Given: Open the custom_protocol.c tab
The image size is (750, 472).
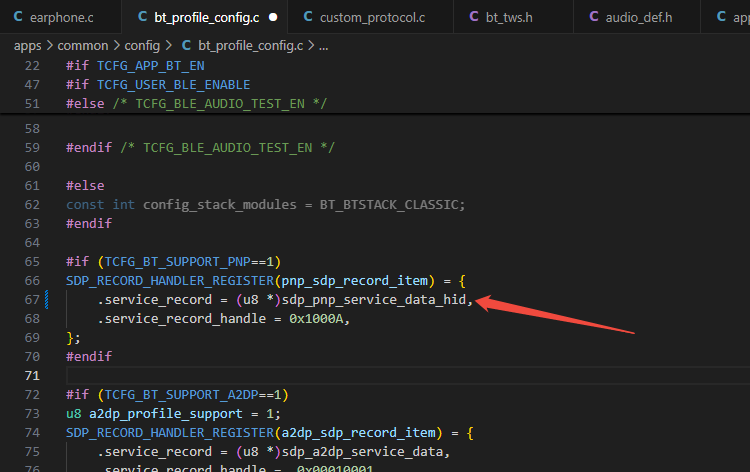Looking at the screenshot, I should point(372,17).
